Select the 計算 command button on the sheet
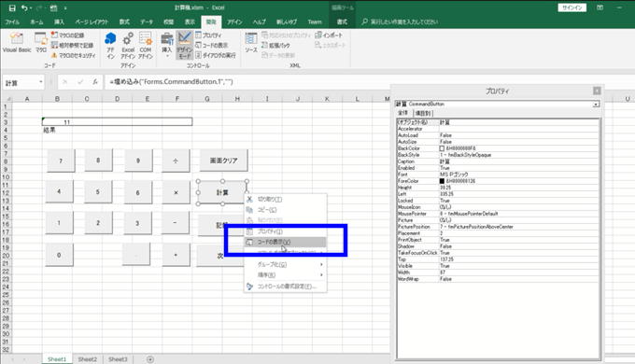The height and width of the screenshot is (364, 635). (222, 192)
